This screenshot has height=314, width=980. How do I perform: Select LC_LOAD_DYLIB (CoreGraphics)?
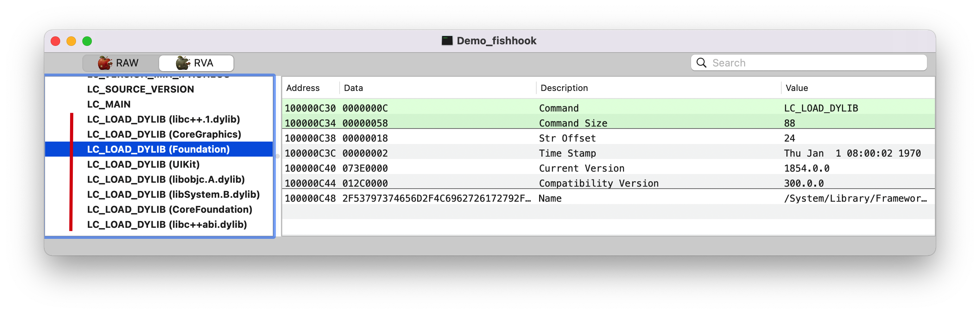click(x=164, y=134)
